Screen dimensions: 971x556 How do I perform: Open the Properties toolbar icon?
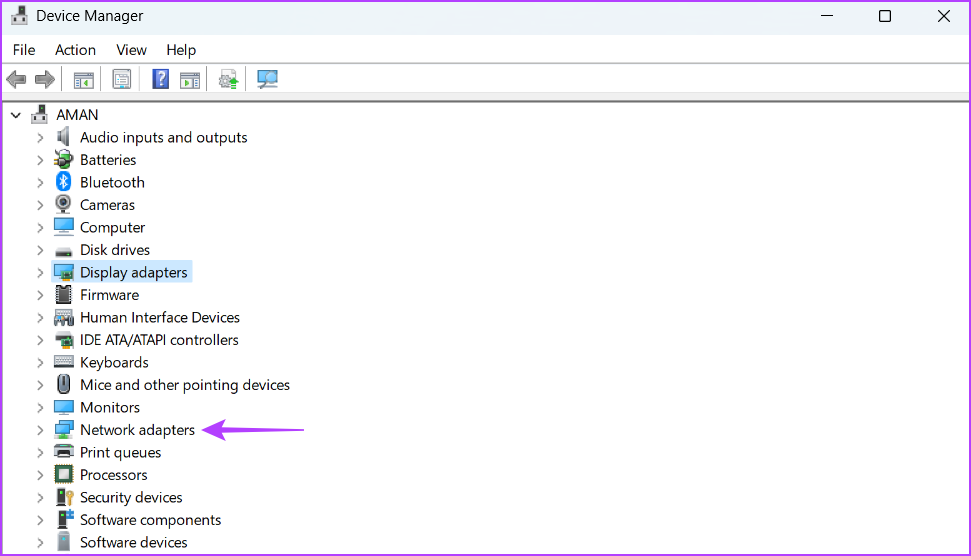pos(122,79)
